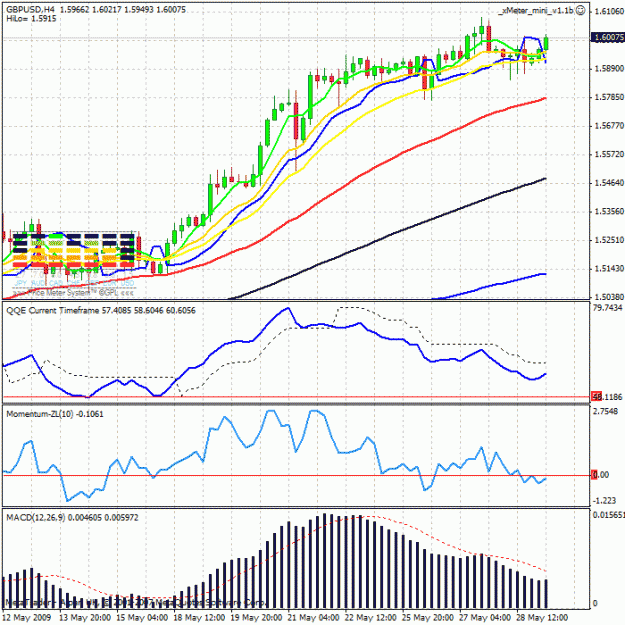The height and width of the screenshot is (625, 625).
Task: Click the CAD currency label in price meter
Action: point(56,283)
